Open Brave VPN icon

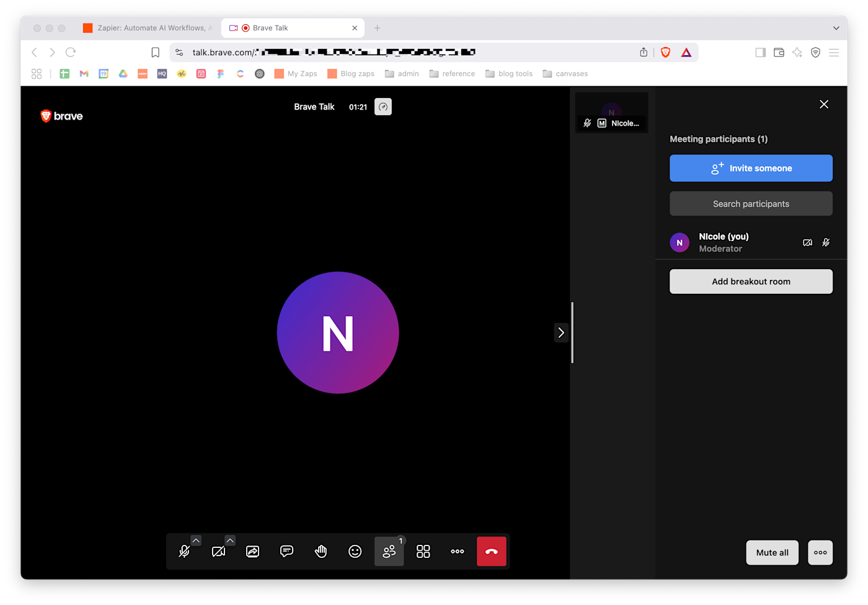click(x=815, y=53)
